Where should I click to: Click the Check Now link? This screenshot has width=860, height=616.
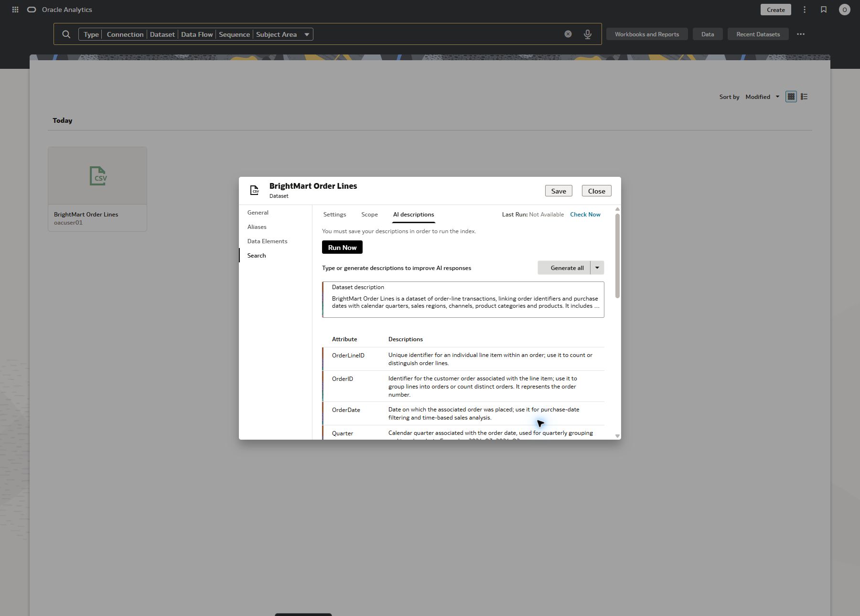point(585,215)
